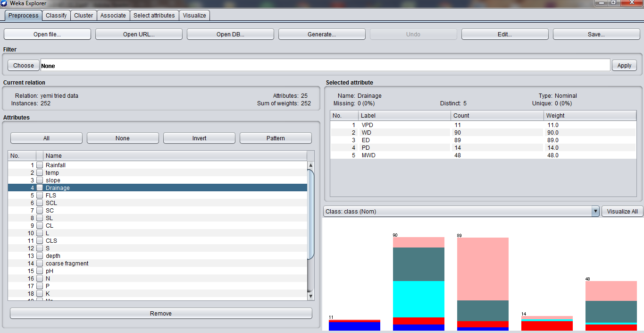
Task: Click the filter text field showing None
Action: (325, 66)
